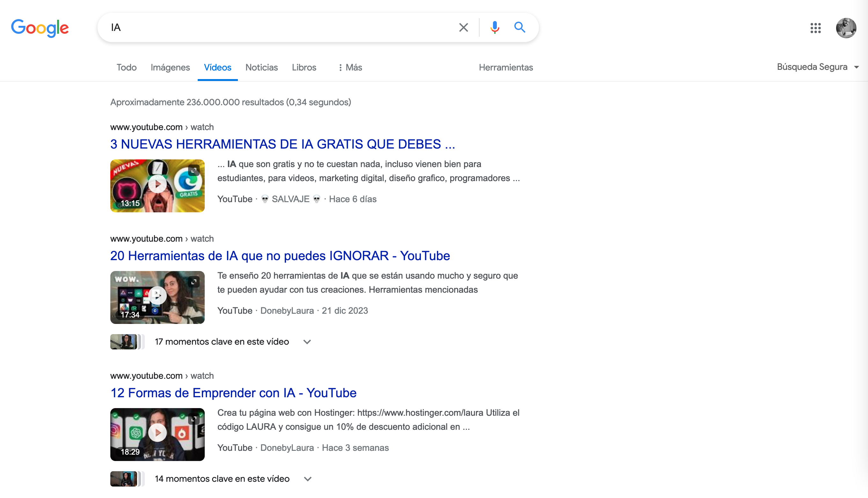Activate voice search with the microphone icon

(495, 27)
